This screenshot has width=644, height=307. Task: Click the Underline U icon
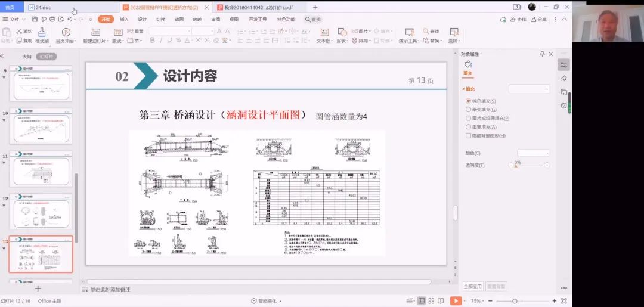pos(169,40)
